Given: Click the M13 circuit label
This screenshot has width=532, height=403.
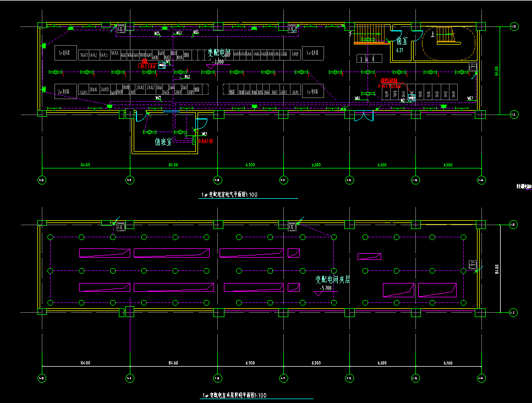Looking at the screenshot, I should 179,33.
